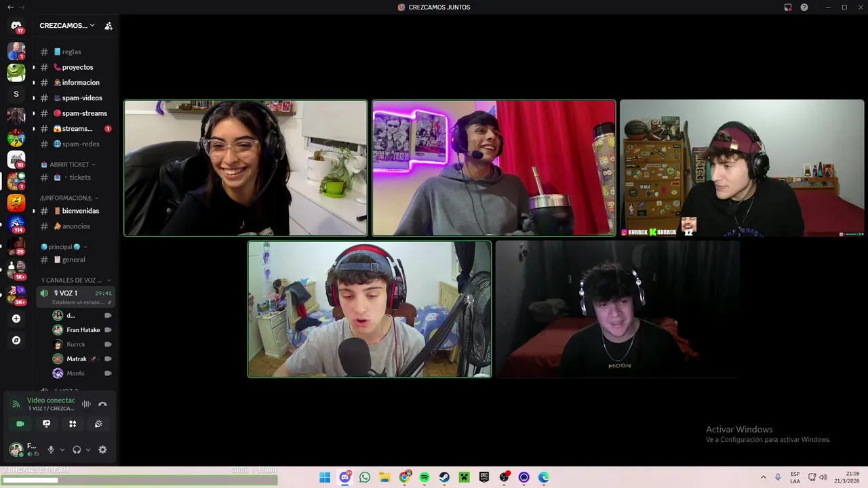Open Discord direct messages home icon
The height and width of the screenshot is (488, 868).
(x=16, y=26)
